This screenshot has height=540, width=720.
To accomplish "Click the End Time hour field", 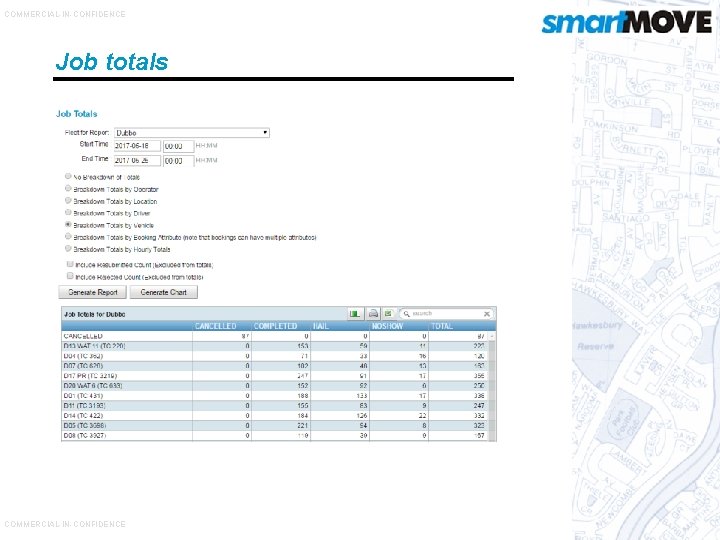I will click(x=178, y=161).
